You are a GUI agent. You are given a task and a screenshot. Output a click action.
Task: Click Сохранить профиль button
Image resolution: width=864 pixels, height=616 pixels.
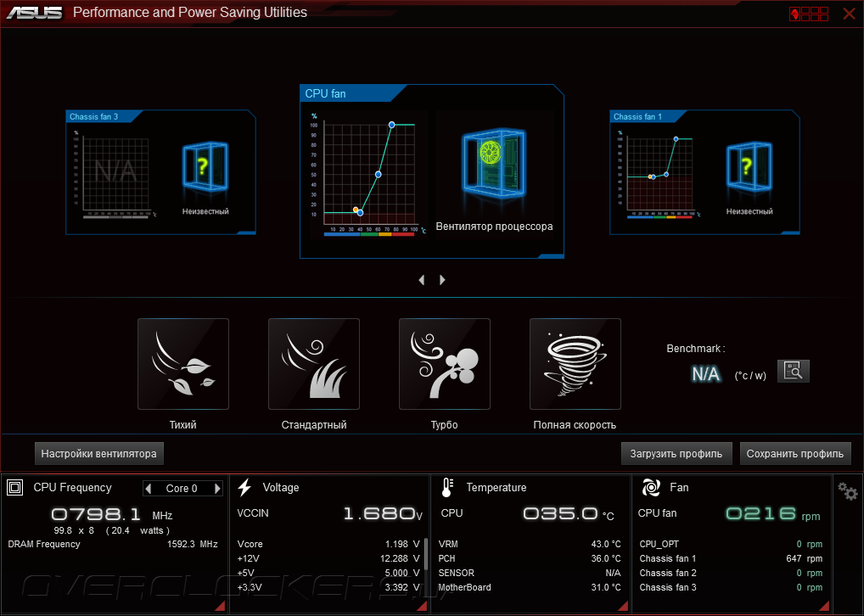(795, 453)
